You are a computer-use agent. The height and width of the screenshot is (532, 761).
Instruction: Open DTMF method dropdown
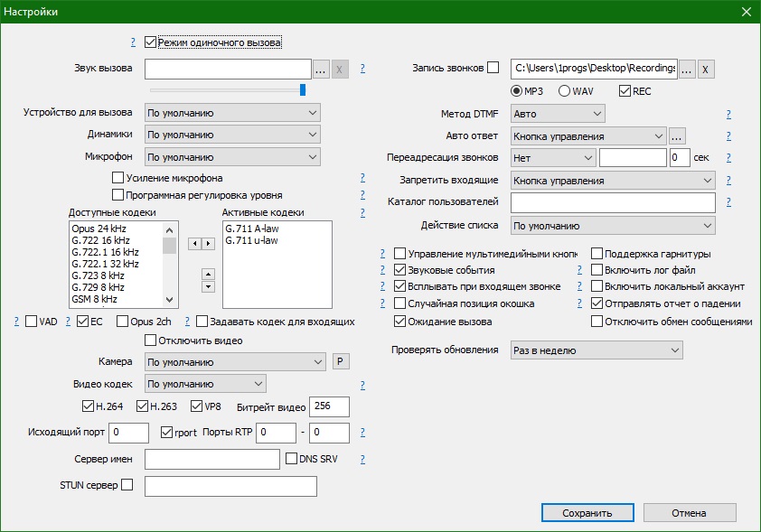pos(558,114)
